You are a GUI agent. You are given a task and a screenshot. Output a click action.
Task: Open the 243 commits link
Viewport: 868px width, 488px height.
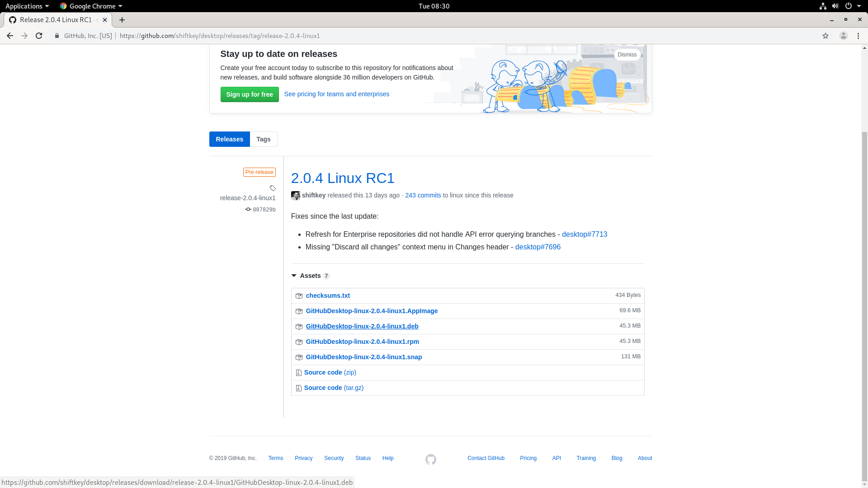click(423, 195)
